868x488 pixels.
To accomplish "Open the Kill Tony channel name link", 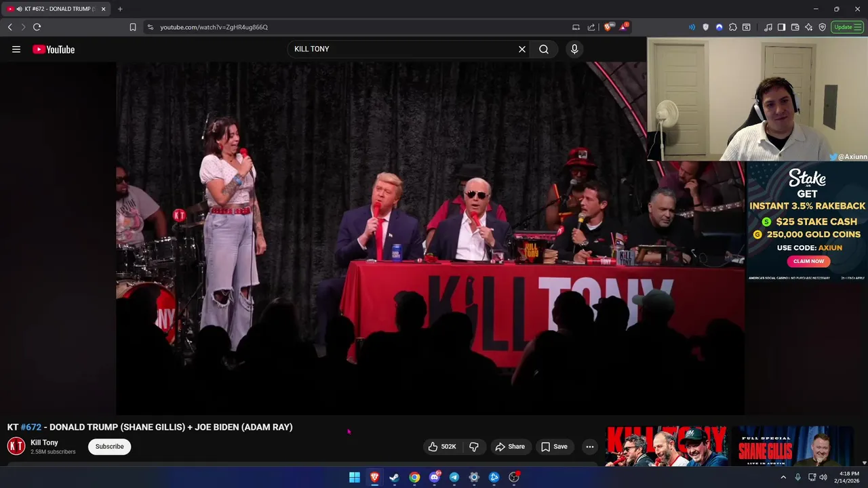I will coord(44,443).
